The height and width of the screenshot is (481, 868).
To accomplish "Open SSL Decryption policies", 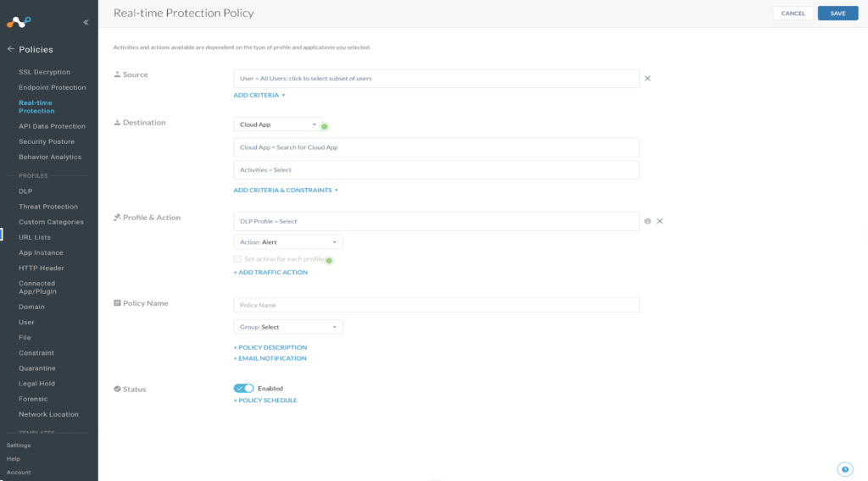I will (x=44, y=72).
